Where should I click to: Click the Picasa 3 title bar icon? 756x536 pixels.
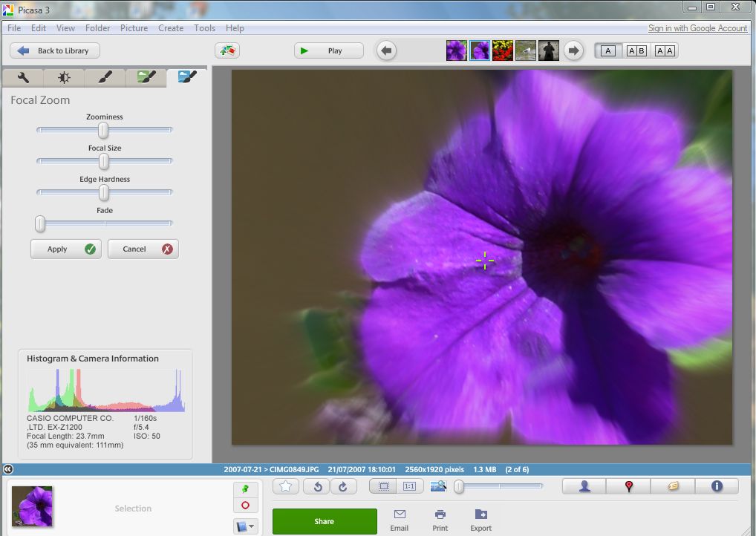[x=8, y=10]
